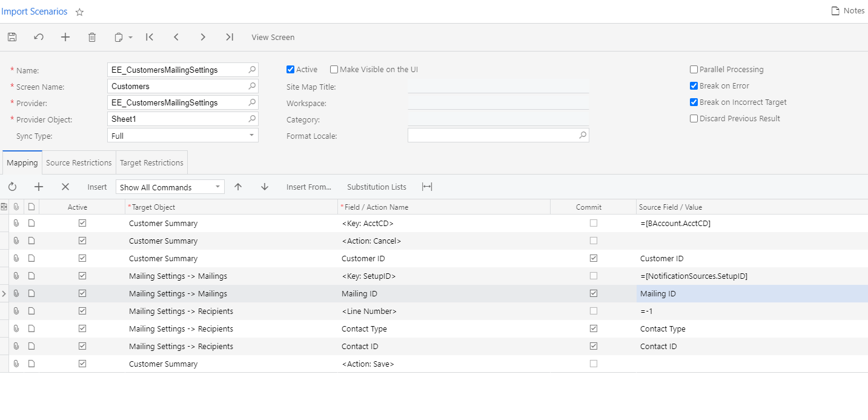The height and width of the screenshot is (420, 868).
Task: Switch to Target Restrictions tab
Action: click(151, 162)
